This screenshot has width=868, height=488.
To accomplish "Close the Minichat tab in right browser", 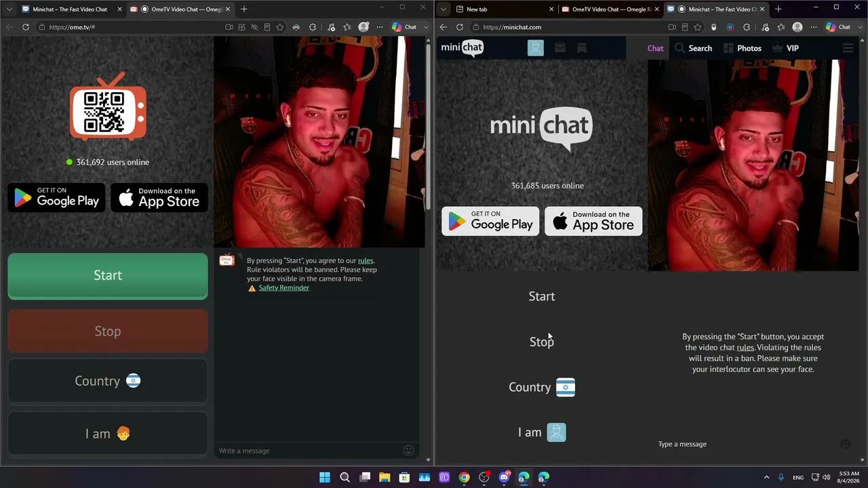I will (762, 9).
